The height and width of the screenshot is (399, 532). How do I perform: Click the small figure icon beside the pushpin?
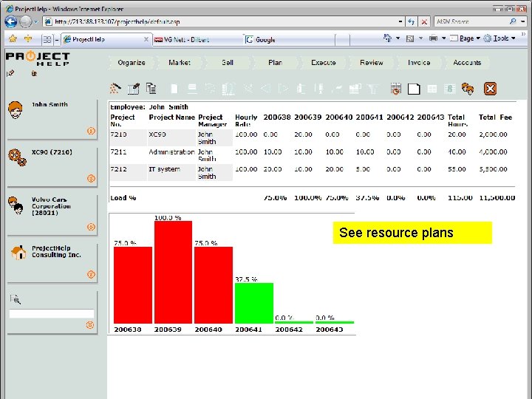(x=34, y=73)
